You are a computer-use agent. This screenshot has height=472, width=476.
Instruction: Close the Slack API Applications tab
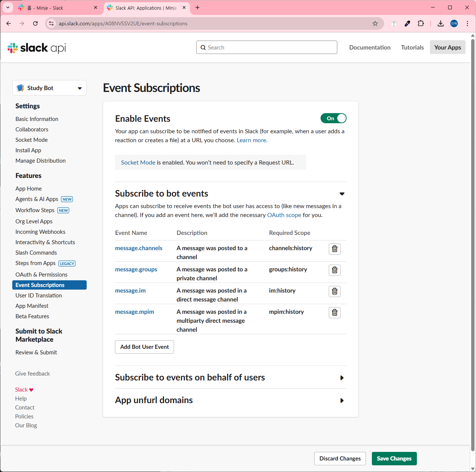click(x=184, y=8)
